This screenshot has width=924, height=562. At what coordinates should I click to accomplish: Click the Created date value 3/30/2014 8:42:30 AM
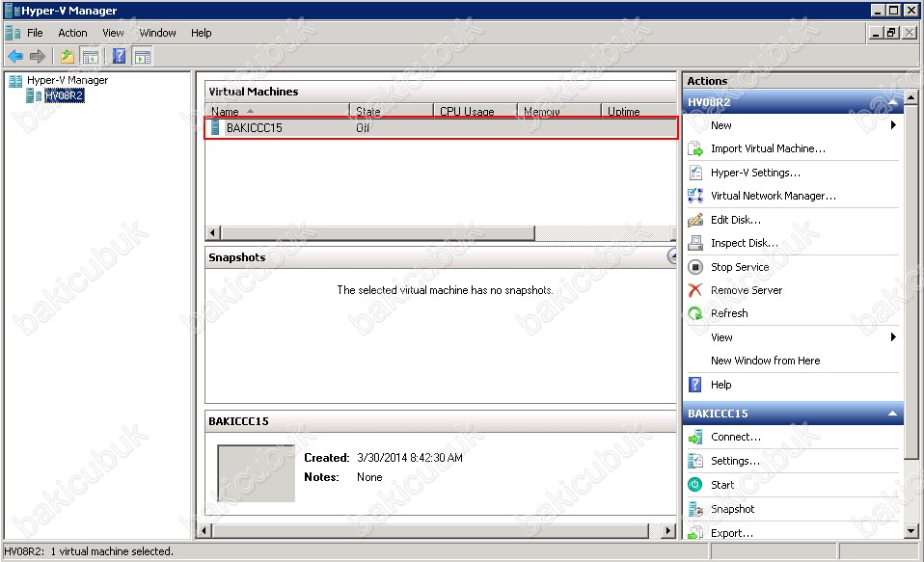click(x=410, y=458)
